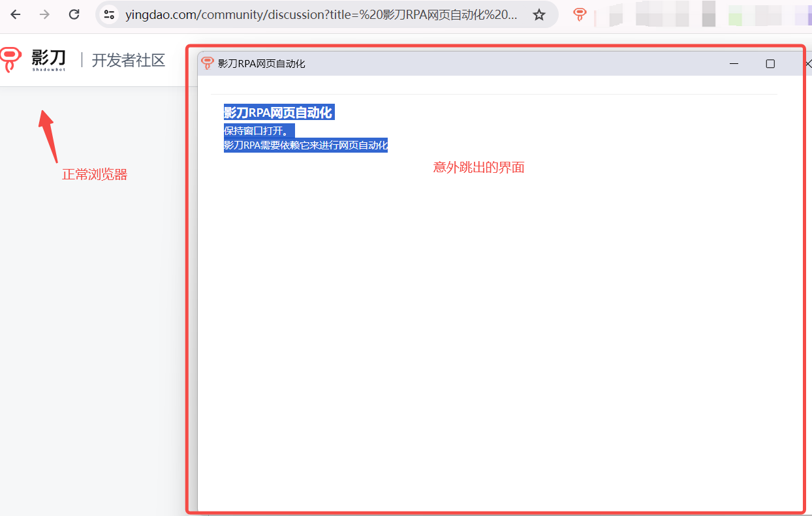This screenshot has height=516, width=812.
Task: Click the 影刀 icon in popup title bar
Action: [x=208, y=63]
